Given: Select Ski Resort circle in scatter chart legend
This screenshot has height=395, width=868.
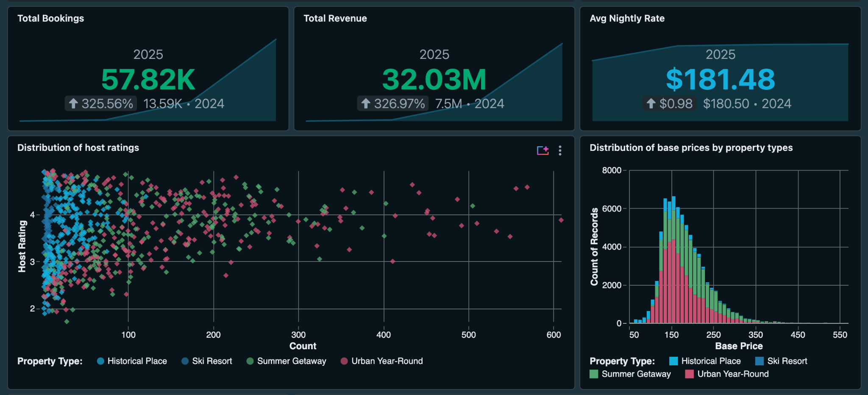Looking at the screenshot, I should pos(185,361).
